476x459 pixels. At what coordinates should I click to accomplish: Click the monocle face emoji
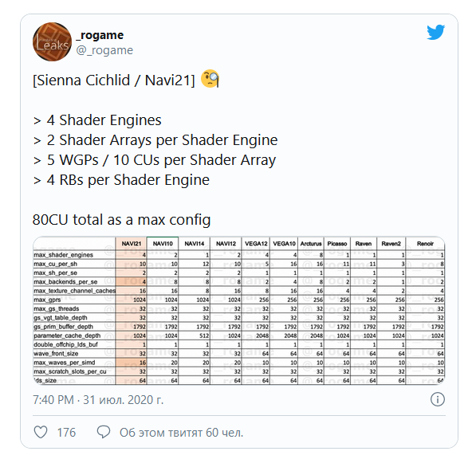pos(210,79)
